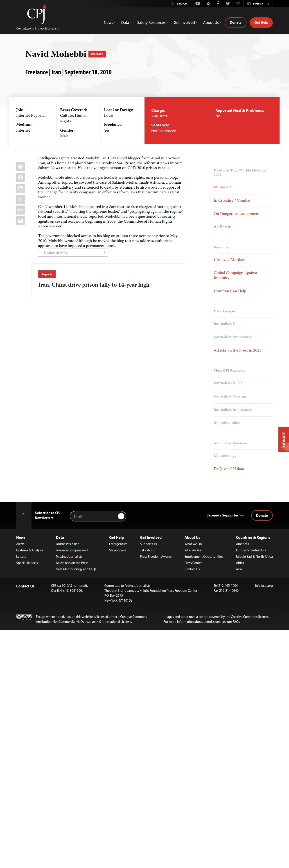Click the search magnifier icon
The width and height of the screenshot is (289, 868).
[x=172, y=4]
